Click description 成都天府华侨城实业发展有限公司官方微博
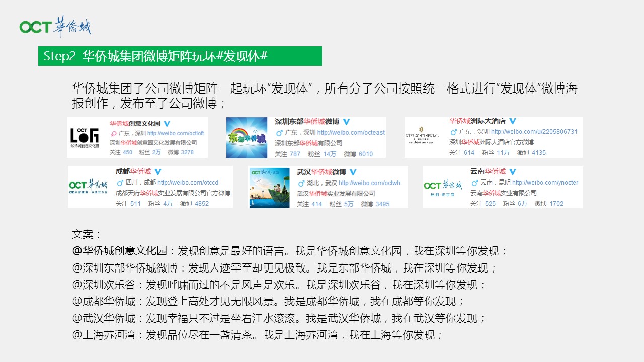 [173, 193]
